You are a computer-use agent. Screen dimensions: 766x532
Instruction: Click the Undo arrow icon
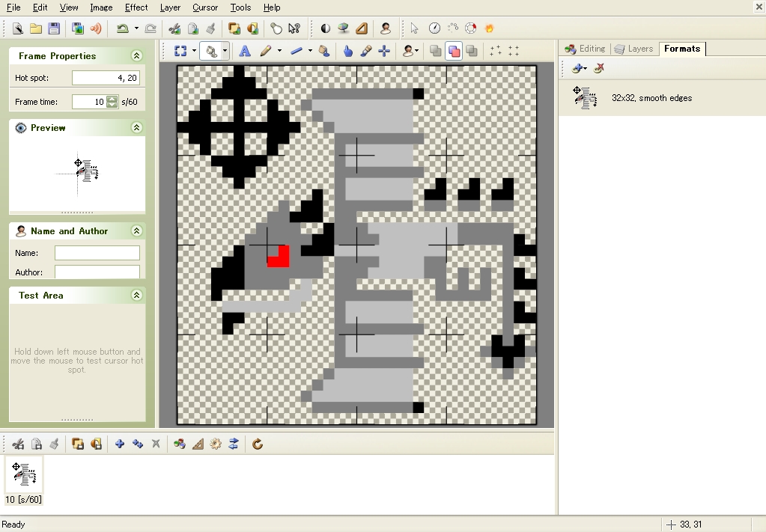tap(122, 28)
